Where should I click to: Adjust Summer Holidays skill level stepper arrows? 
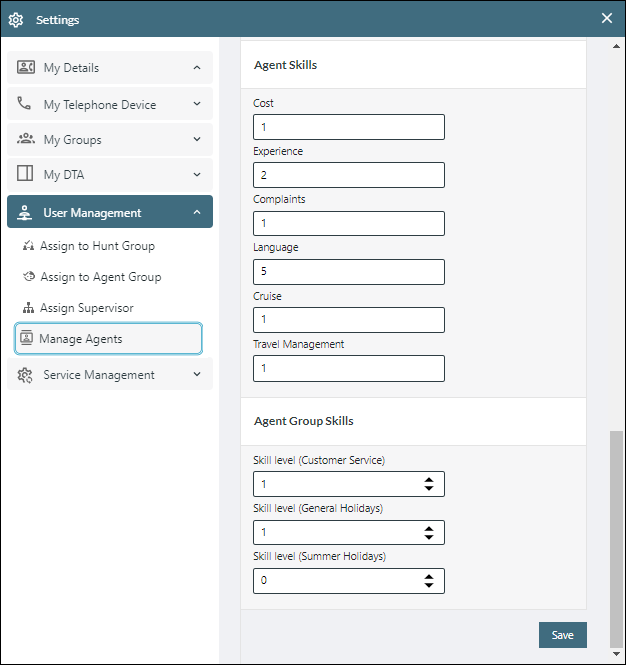[429, 581]
